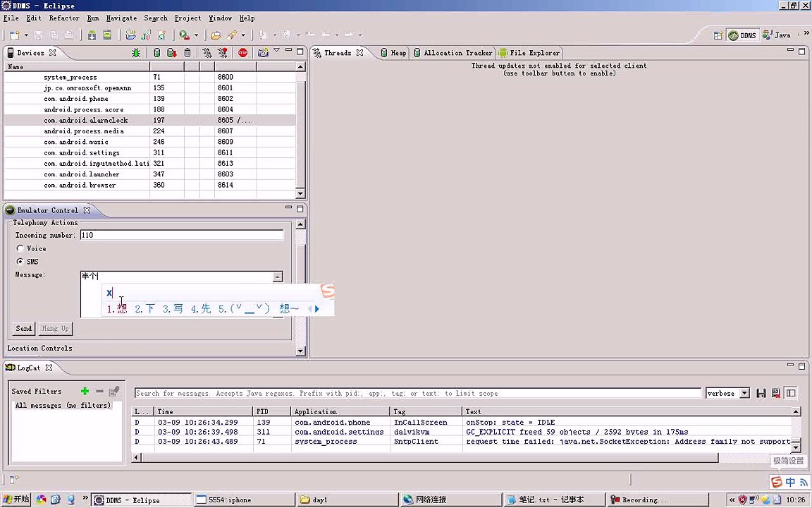Open the New wizard dropdown arrow
The height and width of the screenshot is (508, 812).
point(26,35)
